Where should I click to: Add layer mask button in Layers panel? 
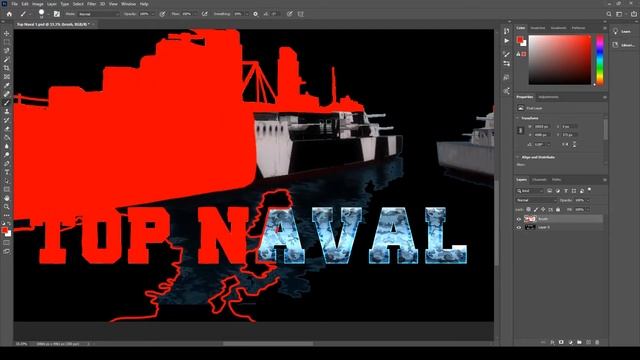(x=561, y=342)
